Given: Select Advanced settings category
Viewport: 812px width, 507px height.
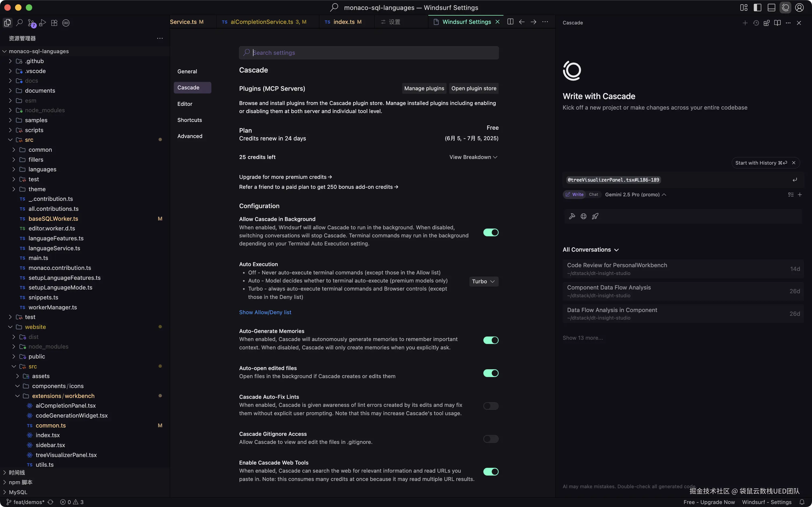Looking at the screenshot, I should coord(190,136).
